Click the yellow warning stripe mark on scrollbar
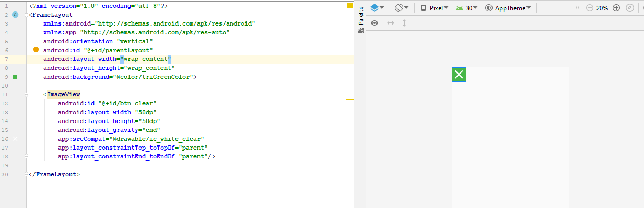The height and width of the screenshot is (208, 644). tap(350, 99)
